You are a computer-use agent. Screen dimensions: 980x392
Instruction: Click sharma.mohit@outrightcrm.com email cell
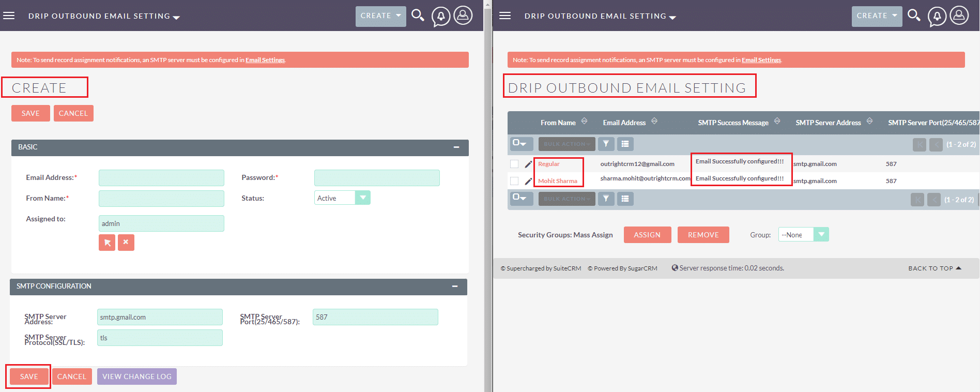click(645, 178)
